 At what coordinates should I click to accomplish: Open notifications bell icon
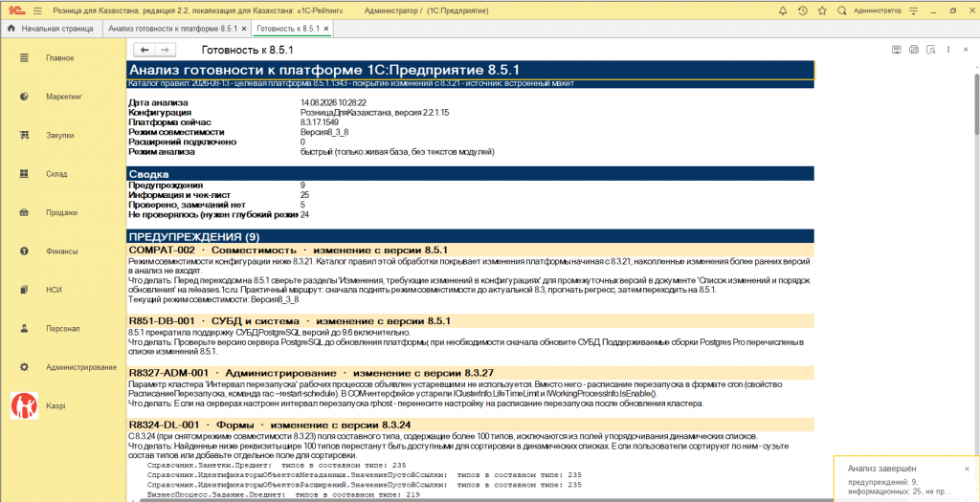[x=783, y=11]
